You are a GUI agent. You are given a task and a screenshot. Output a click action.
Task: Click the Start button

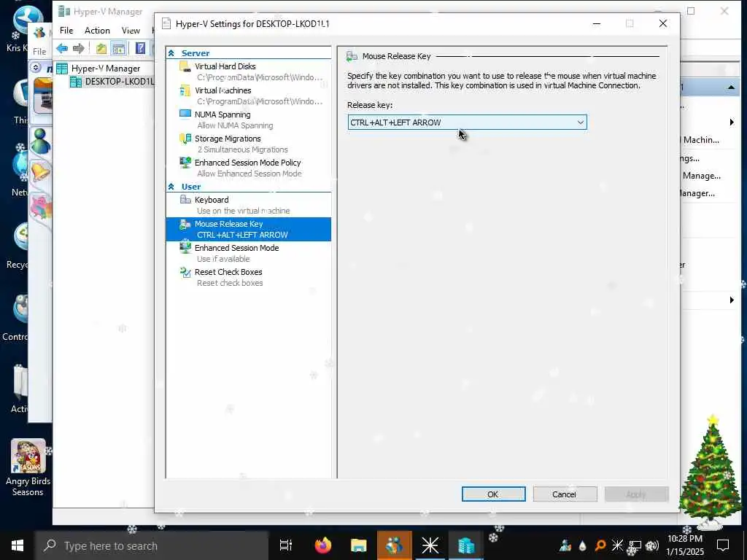(x=18, y=545)
